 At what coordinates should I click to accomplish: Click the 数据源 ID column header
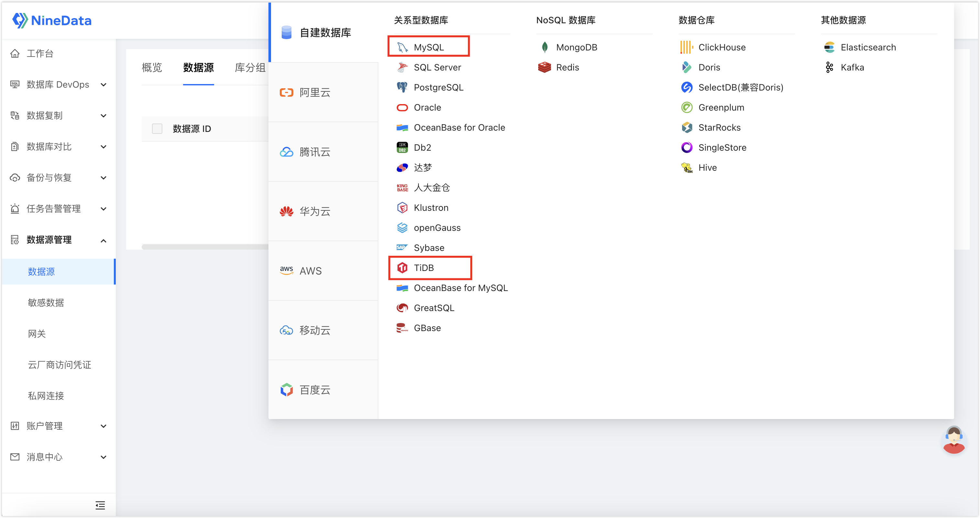pyautogui.click(x=192, y=129)
